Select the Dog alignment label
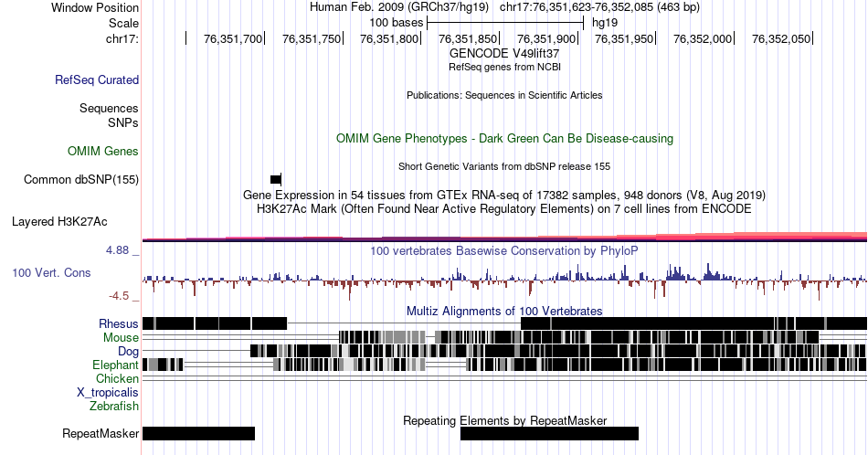The width and height of the screenshot is (868, 455). 128,351
